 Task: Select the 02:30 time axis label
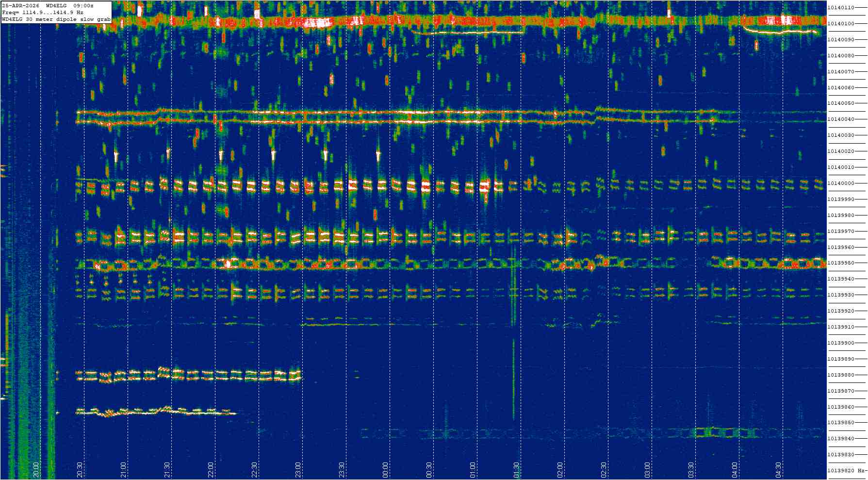(x=604, y=469)
